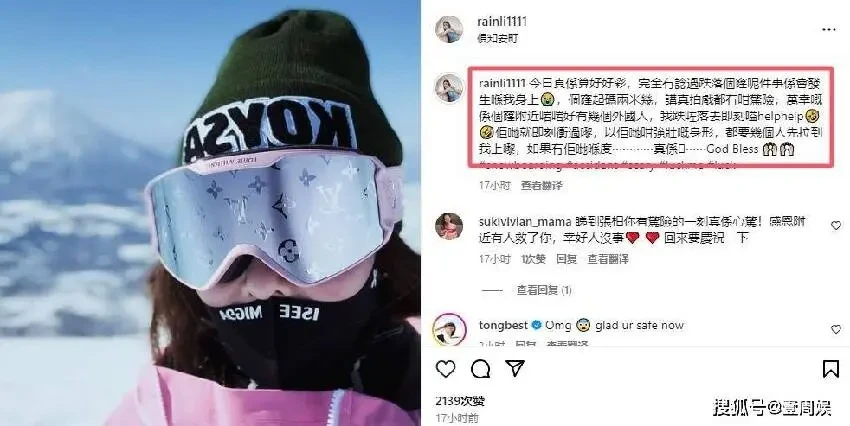Image resolution: width=850 pixels, height=426 pixels.
Task: Open tongbest's story ring avatar
Action: click(449, 330)
